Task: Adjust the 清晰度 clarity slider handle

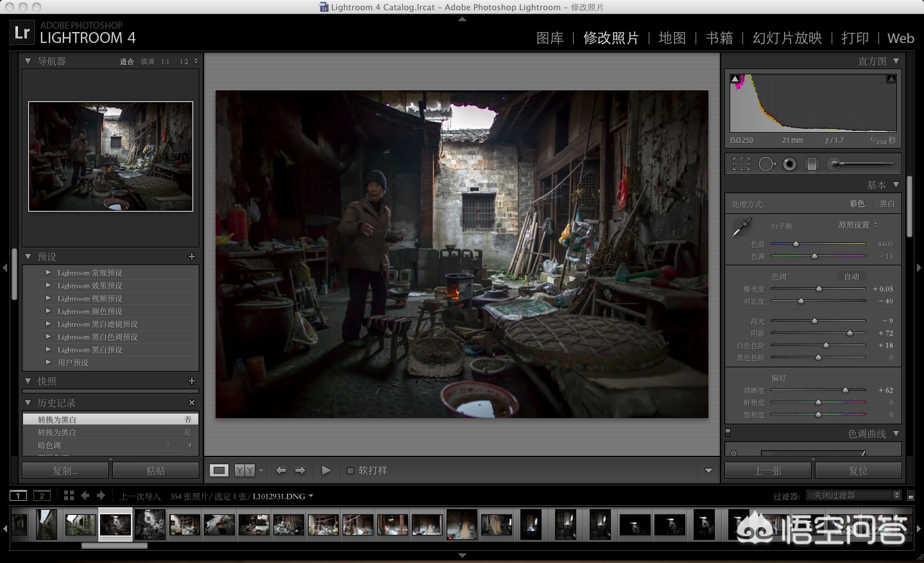Action: coord(845,390)
